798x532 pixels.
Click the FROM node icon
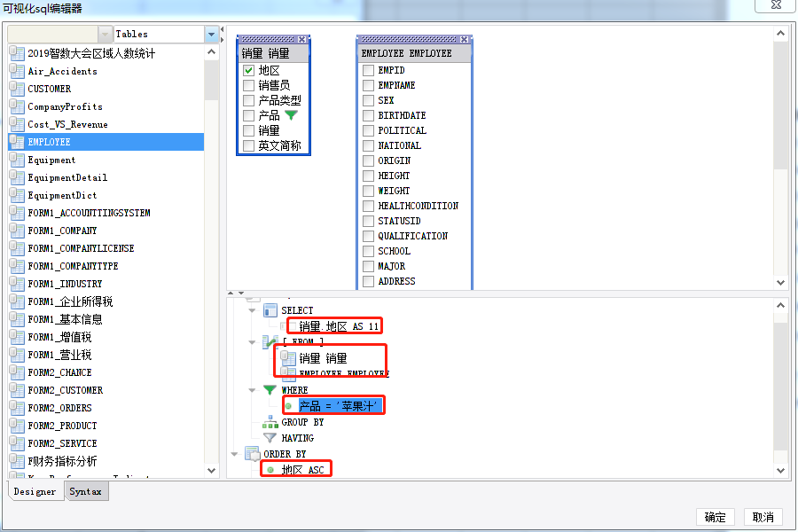[x=270, y=342]
